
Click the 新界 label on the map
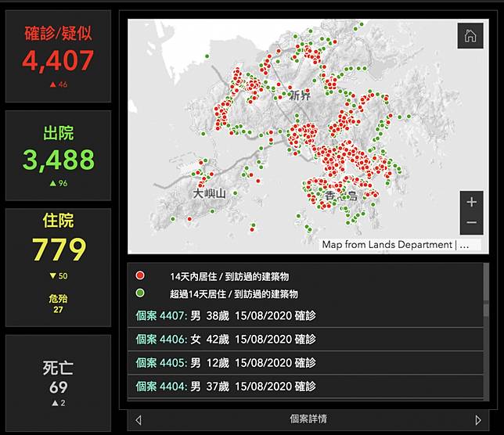299,96
